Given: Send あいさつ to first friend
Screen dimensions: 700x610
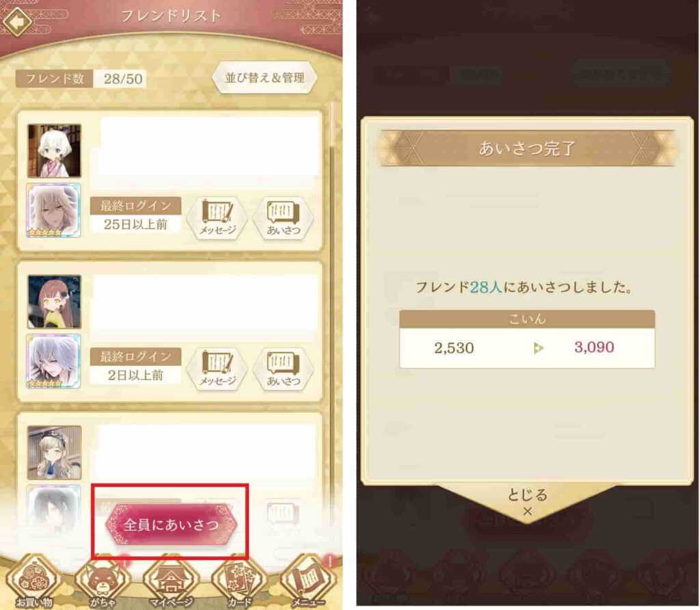Looking at the screenshot, I should click(284, 218).
